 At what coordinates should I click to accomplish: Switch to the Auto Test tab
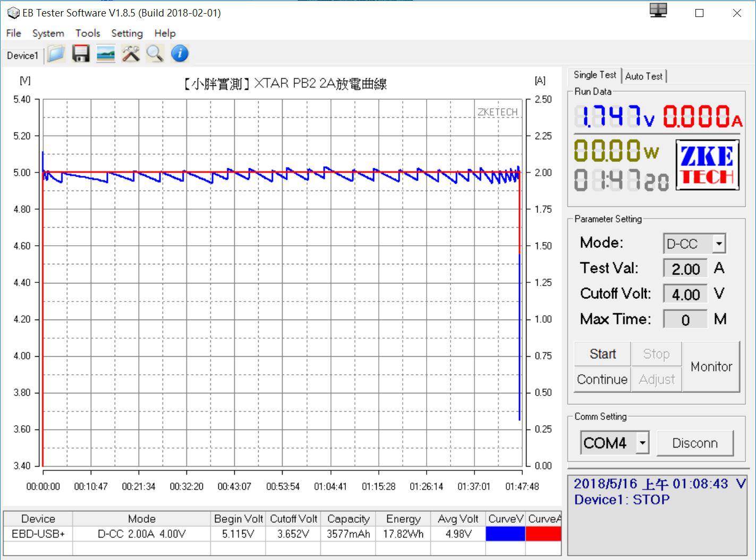[644, 76]
